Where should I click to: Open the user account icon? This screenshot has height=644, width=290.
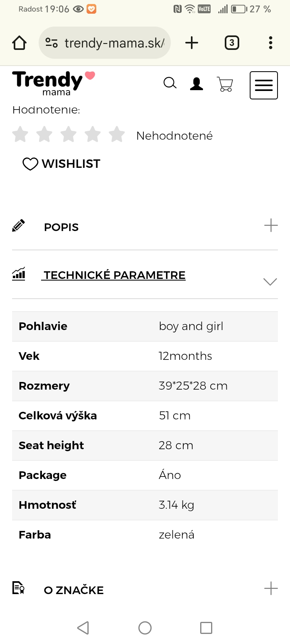197,84
